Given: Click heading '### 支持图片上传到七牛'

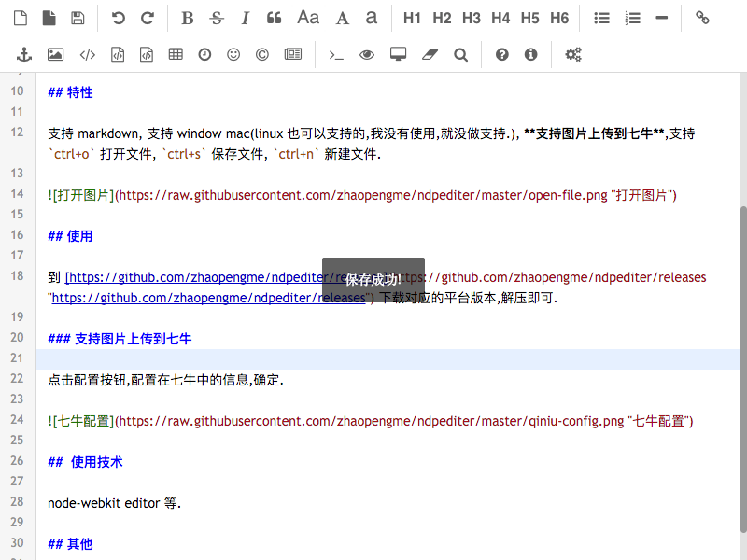Looking at the screenshot, I should (120, 339).
